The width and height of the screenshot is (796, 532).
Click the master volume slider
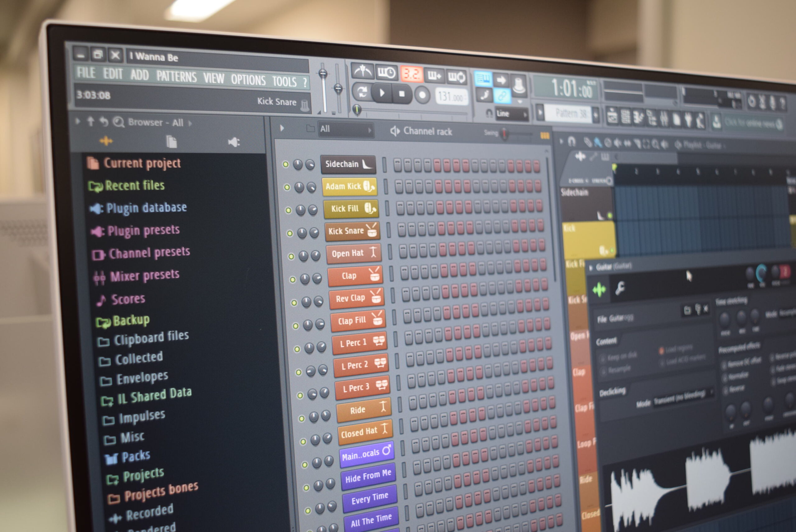323,88
